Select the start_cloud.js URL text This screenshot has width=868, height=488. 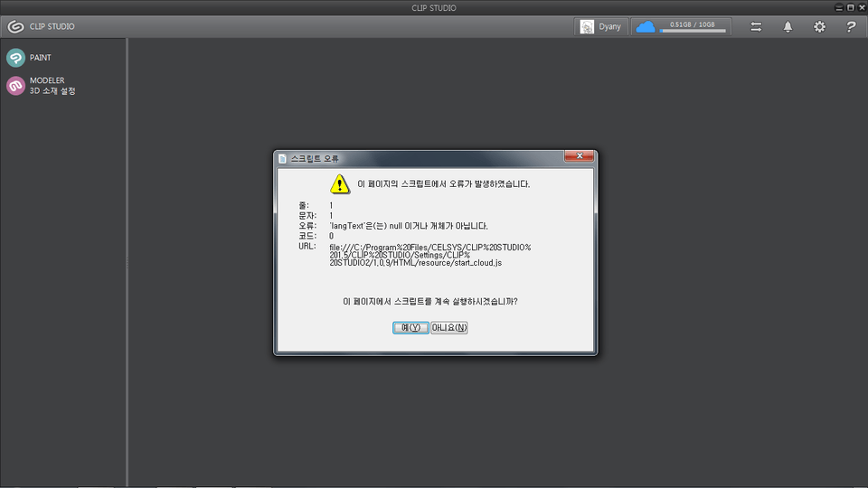pyautogui.click(x=430, y=255)
